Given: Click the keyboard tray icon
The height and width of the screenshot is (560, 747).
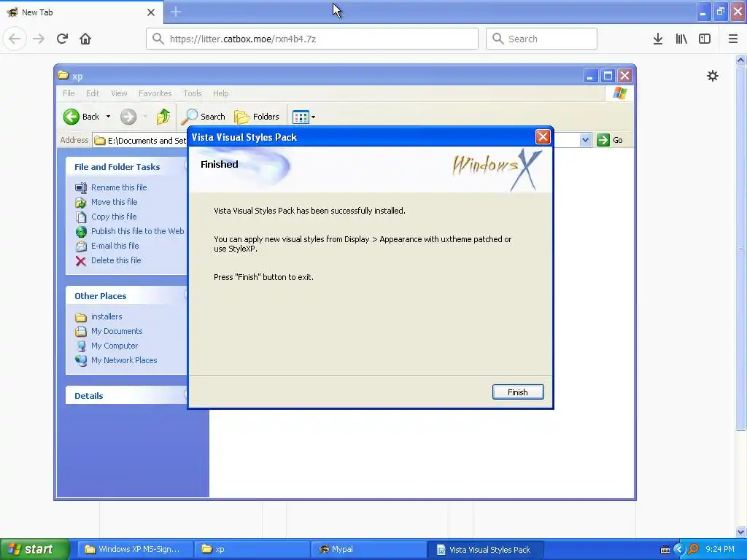Looking at the screenshot, I should point(665,550).
